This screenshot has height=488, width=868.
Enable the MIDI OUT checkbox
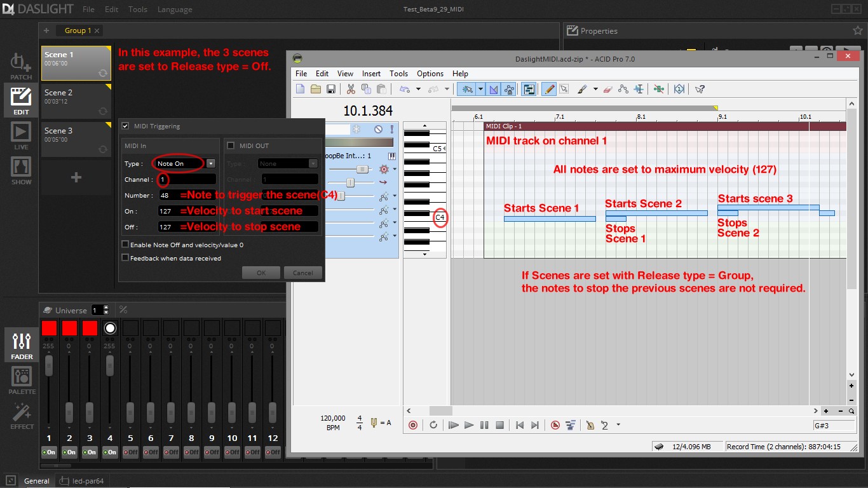click(x=231, y=146)
